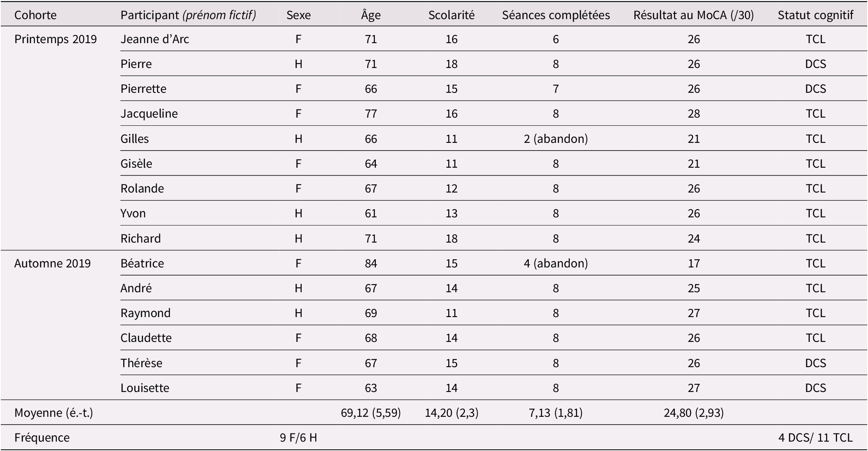Select the Sexe column header
868x451 pixels.
click(x=299, y=15)
